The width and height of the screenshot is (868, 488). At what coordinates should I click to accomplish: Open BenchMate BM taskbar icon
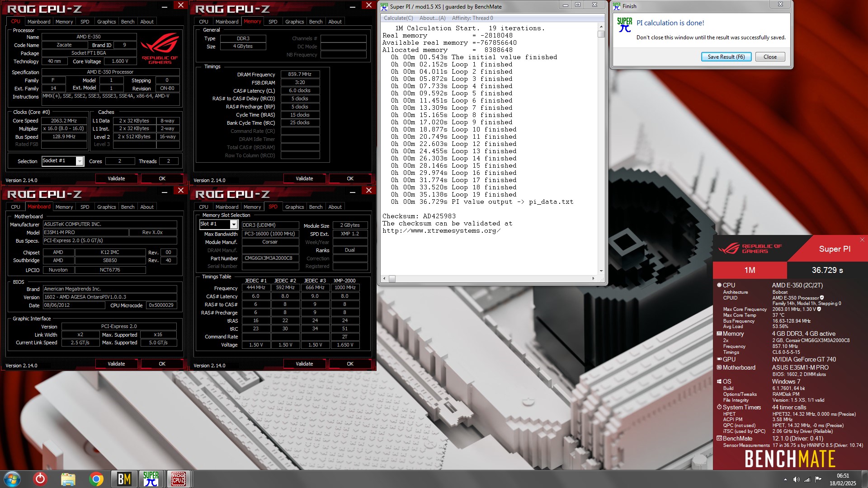click(x=124, y=479)
